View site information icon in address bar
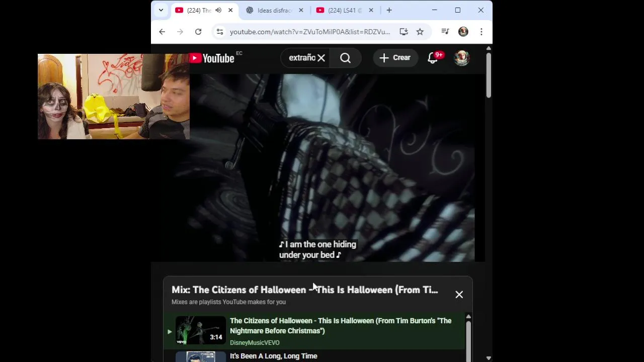 pyautogui.click(x=220, y=32)
